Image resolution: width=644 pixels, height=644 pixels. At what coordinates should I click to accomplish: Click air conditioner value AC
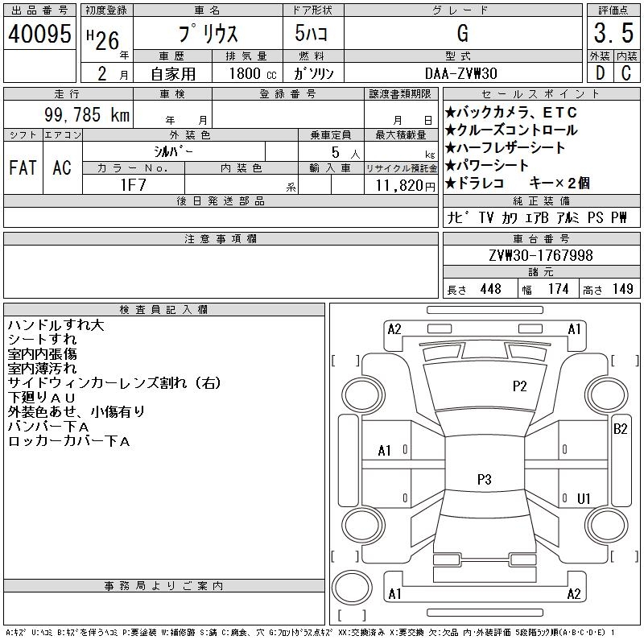point(62,167)
